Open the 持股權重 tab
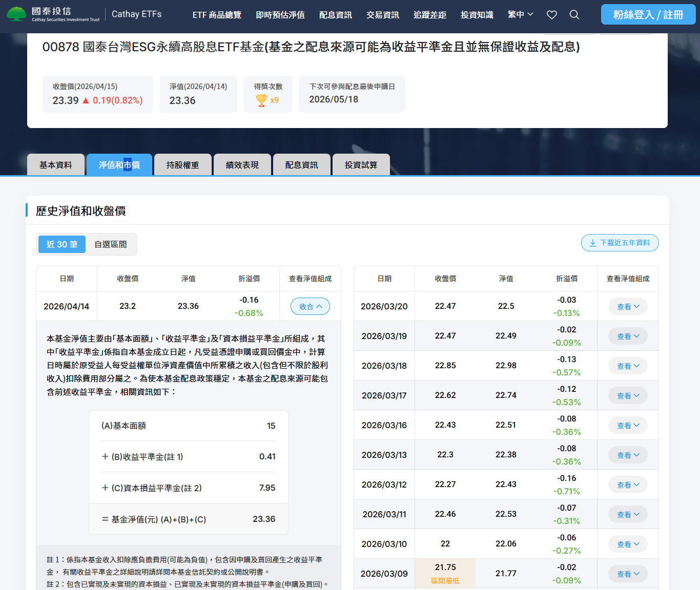Screen dimensions: 700x590 [x=182, y=164]
